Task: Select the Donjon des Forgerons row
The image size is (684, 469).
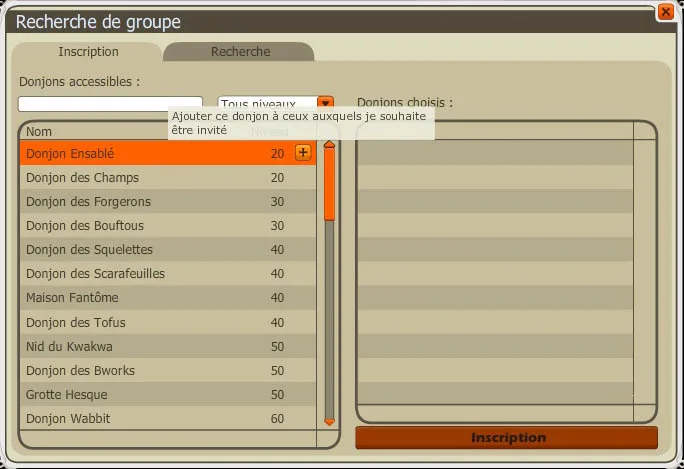Action: 168,201
